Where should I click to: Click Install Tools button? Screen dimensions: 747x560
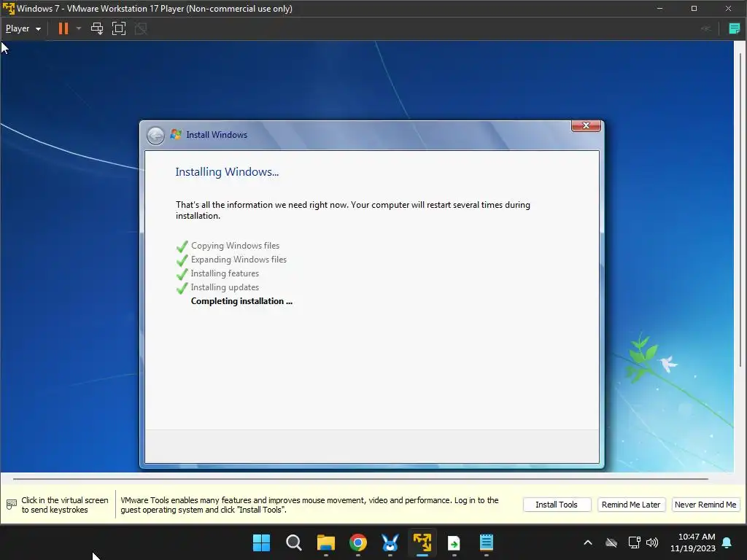(x=557, y=505)
